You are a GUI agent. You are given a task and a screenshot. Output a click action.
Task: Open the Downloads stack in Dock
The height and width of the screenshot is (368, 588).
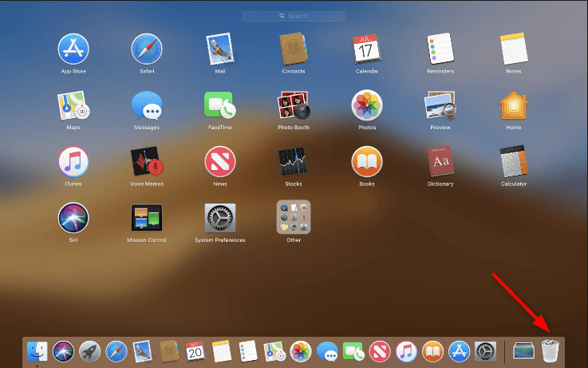coord(523,350)
